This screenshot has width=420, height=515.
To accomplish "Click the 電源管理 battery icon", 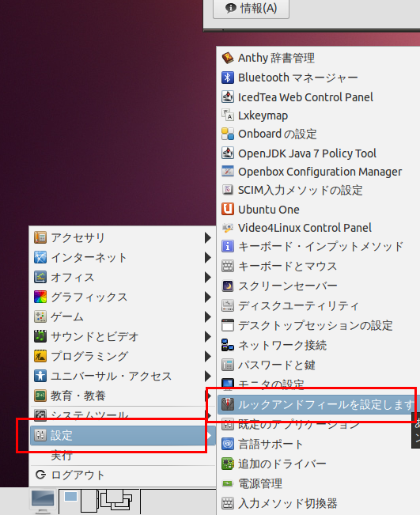I will click(228, 483).
